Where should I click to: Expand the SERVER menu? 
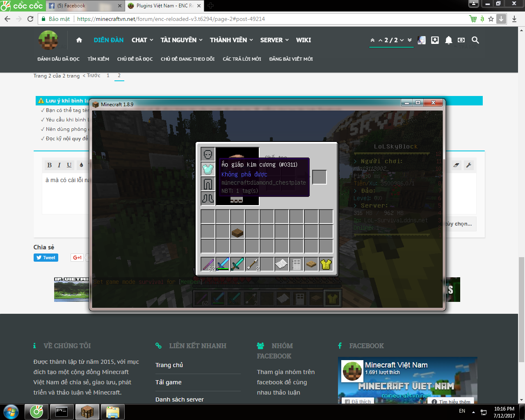click(274, 40)
